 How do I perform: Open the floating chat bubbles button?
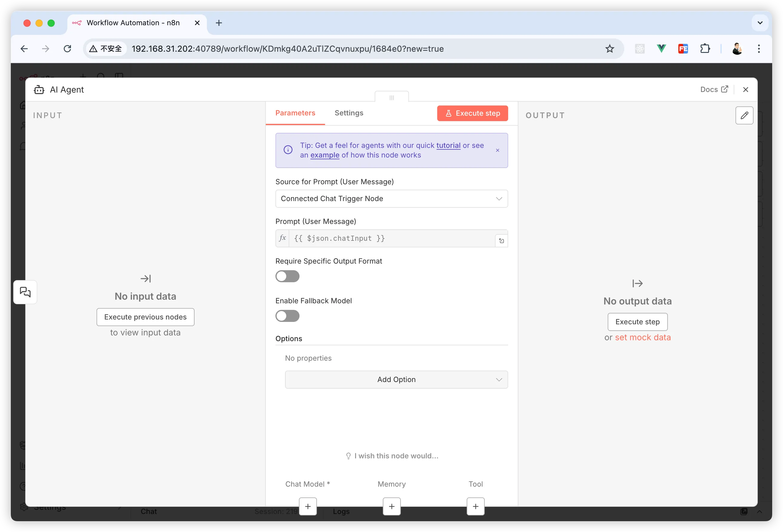point(25,292)
